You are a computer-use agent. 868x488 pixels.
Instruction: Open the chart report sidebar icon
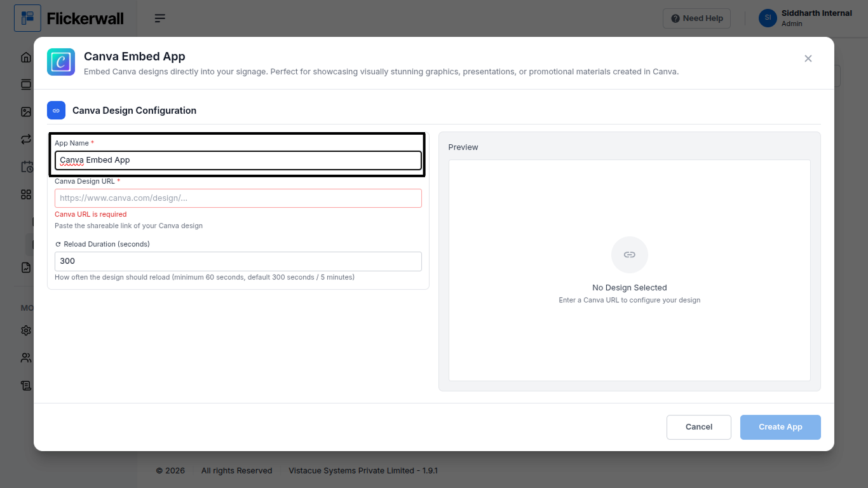point(26,268)
